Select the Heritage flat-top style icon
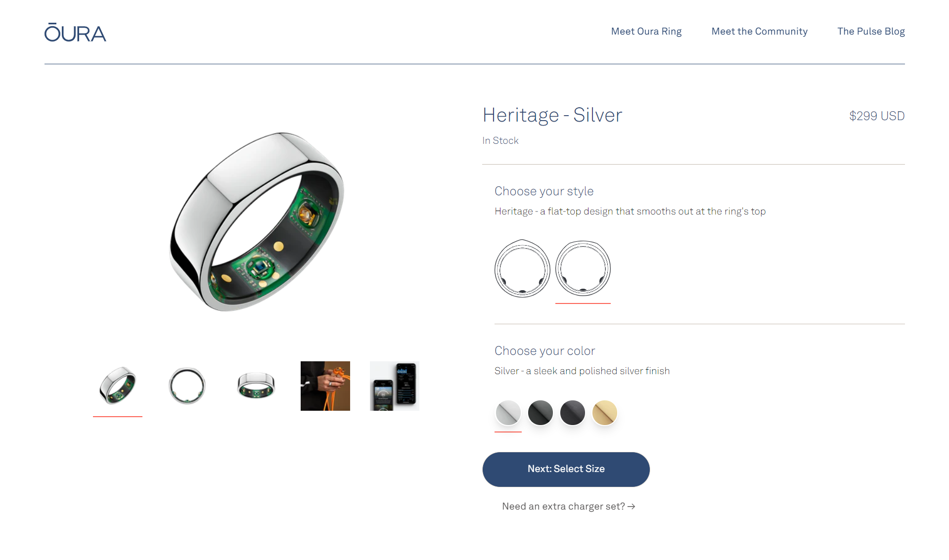The height and width of the screenshot is (560, 949). tap(583, 268)
